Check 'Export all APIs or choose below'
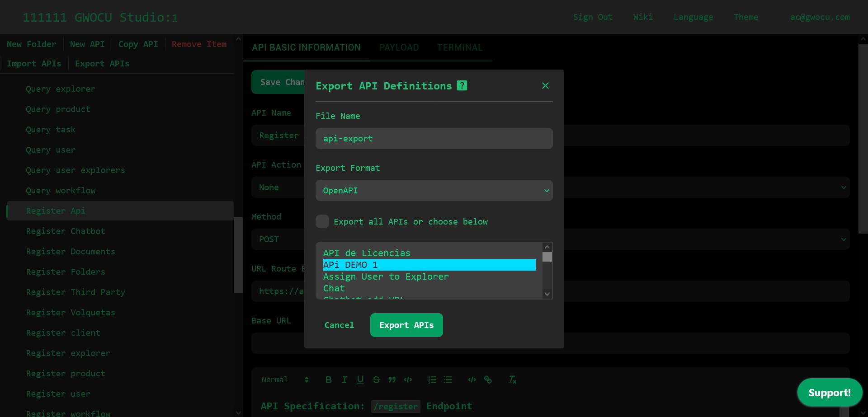Screen dimensions: 868x417 tap(322, 221)
